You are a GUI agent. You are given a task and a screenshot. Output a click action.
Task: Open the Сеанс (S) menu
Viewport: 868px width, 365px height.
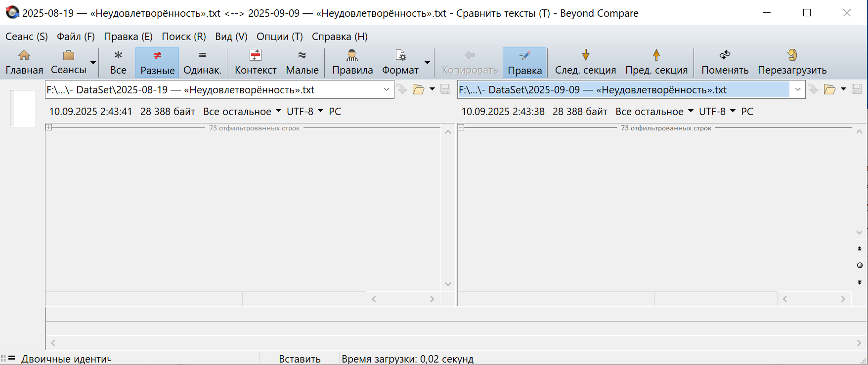pos(27,37)
